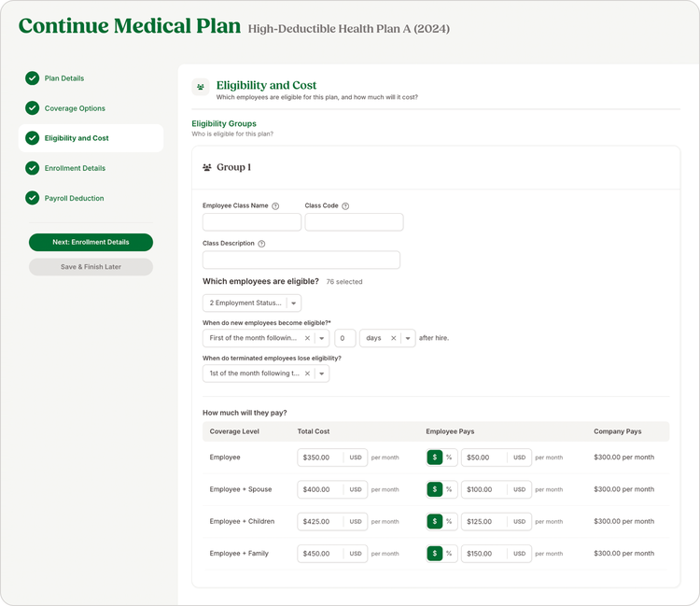
Task: Select percent mode for Employee + Family
Action: point(449,554)
